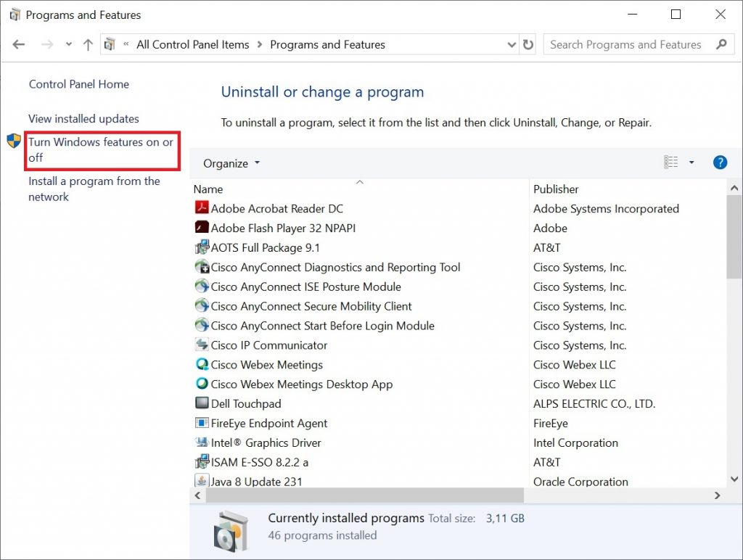Open the recent locations dropdown arrow
This screenshot has width=743, height=560.
pyautogui.click(x=69, y=44)
